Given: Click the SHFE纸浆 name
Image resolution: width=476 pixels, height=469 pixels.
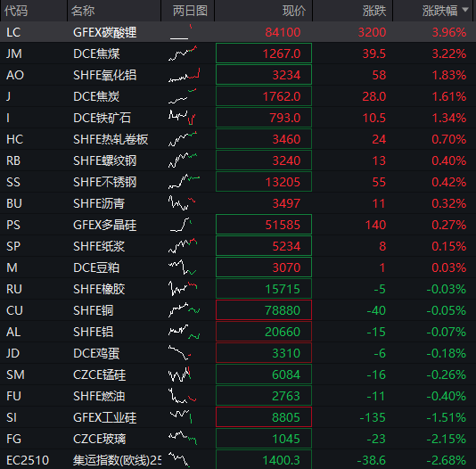Looking at the screenshot, I should click(99, 246).
